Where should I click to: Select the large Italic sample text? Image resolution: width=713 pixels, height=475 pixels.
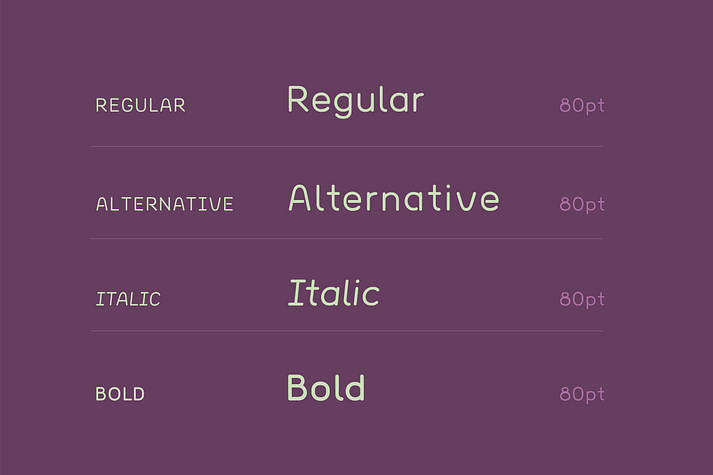click(x=334, y=293)
